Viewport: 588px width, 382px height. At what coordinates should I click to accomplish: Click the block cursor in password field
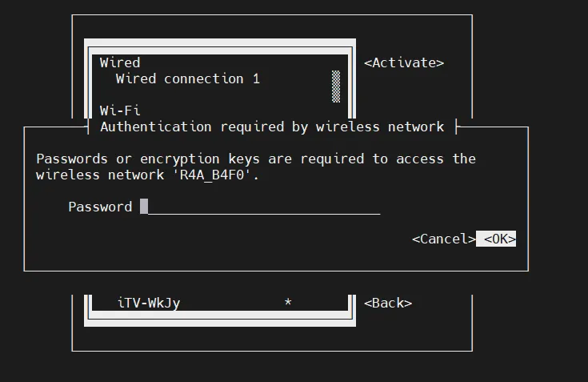(144, 207)
